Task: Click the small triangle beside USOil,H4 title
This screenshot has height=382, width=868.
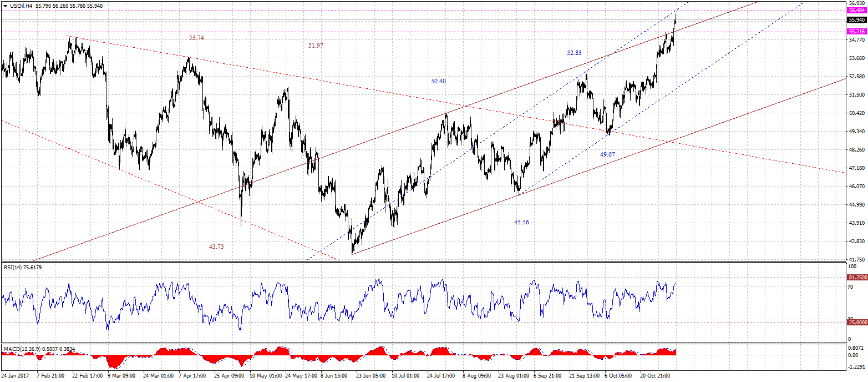Action: [5, 6]
